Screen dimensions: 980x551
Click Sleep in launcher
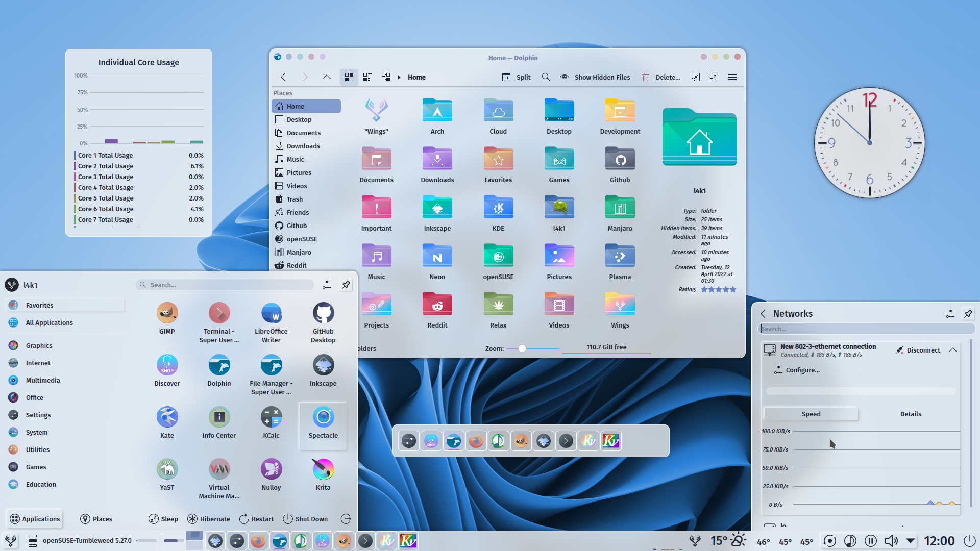click(163, 519)
